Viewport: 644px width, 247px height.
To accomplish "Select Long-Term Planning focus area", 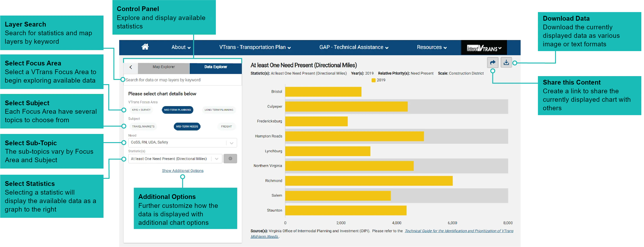I will (x=219, y=110).
